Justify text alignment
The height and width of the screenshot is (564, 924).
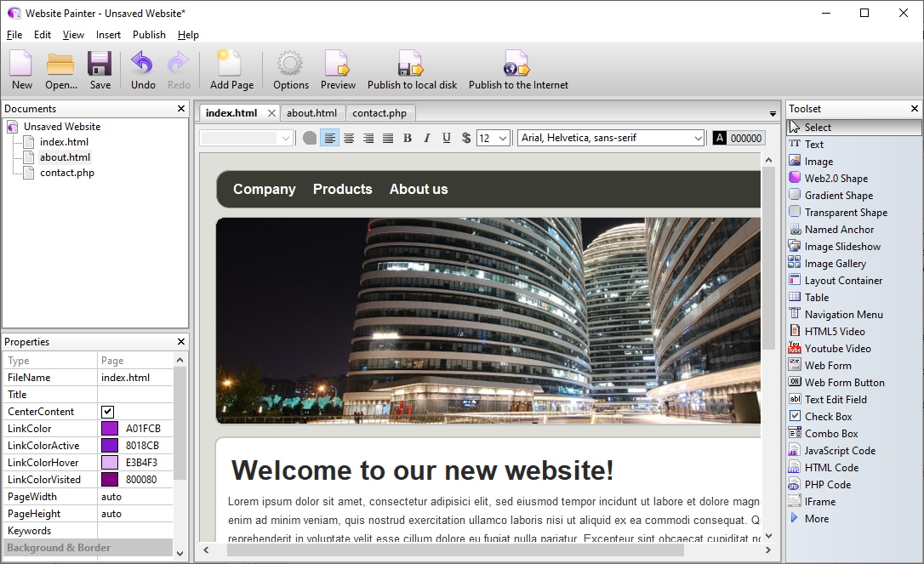pyautogui.click(x=388, y=139)
